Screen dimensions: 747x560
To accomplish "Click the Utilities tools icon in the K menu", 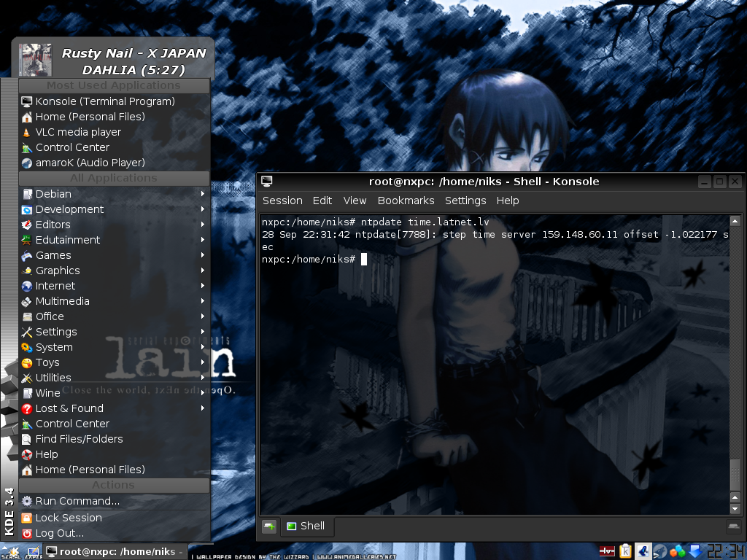I will [27, 378].
